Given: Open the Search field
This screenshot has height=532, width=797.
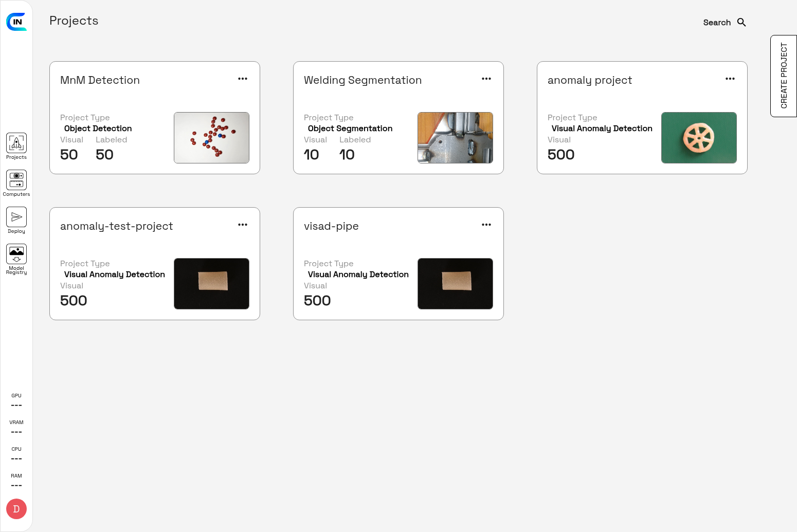Looking at the screenshot, I should click(x=717, y=22).
